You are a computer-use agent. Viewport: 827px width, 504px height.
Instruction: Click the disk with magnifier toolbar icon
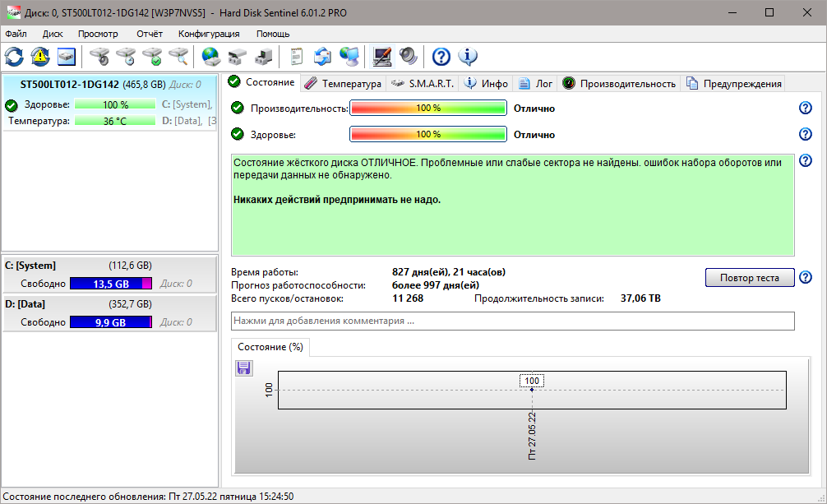178,57
